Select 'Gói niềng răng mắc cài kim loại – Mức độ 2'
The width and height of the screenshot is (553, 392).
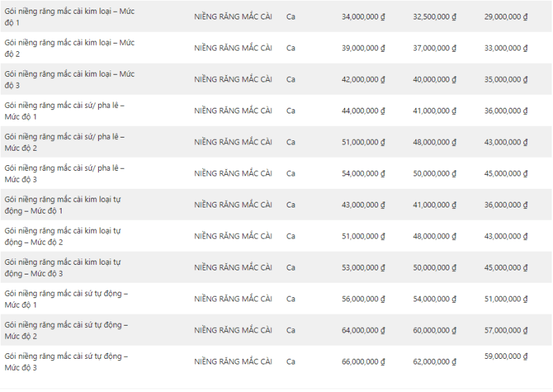70,48
